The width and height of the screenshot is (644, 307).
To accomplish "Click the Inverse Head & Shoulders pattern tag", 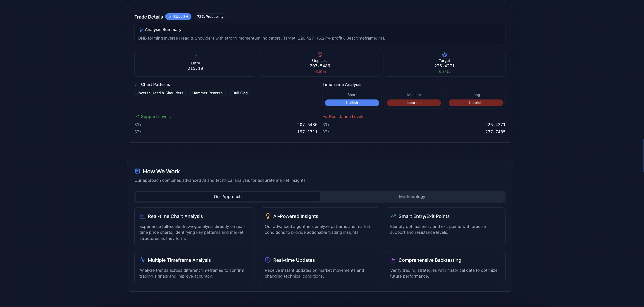I will click(160, 93).
